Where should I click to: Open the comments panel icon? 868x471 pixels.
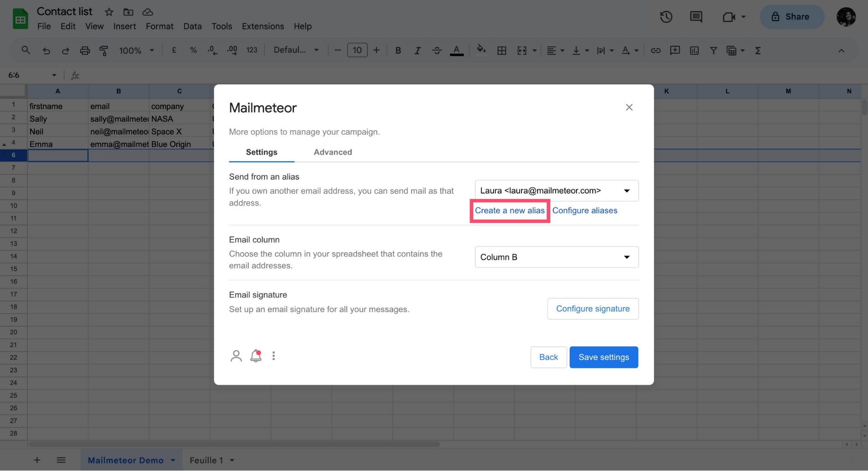(x=696, y=17)
